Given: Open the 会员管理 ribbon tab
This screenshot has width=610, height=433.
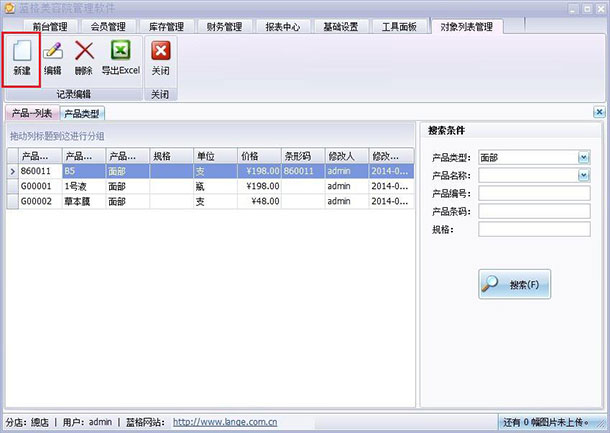Looking at the screenshot, I should (108, 27).
